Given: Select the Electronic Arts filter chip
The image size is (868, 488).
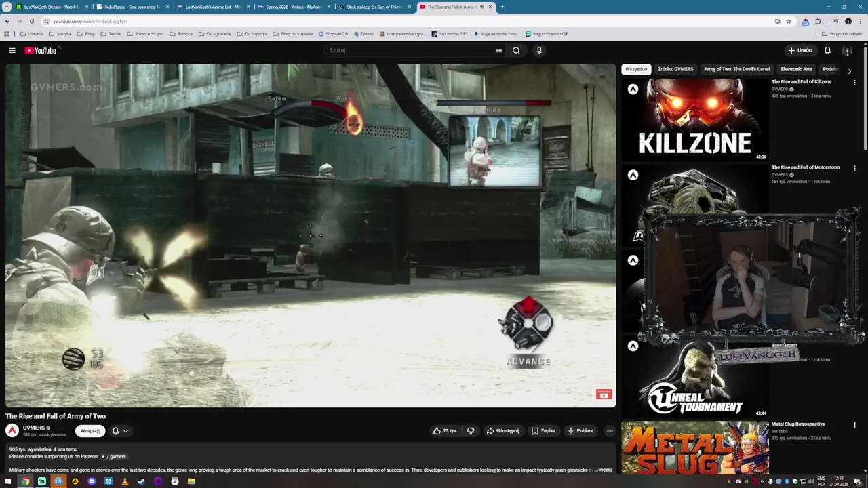Looking at the screenshot, I should (796, 69).
